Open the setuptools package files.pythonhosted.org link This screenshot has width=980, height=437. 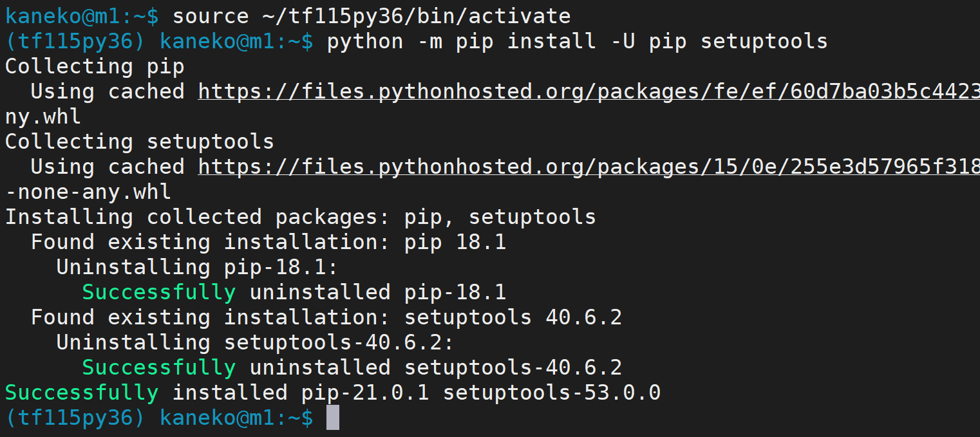pyautogui.click(x=589, y=167)
